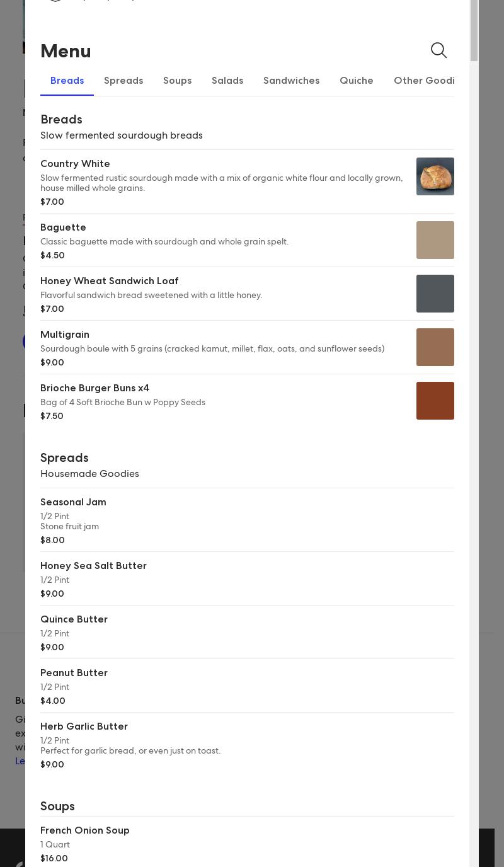Click the menu's vertical scrollbar thumb
This screenshot has width=504, height=867.
[x=474, y=30]
